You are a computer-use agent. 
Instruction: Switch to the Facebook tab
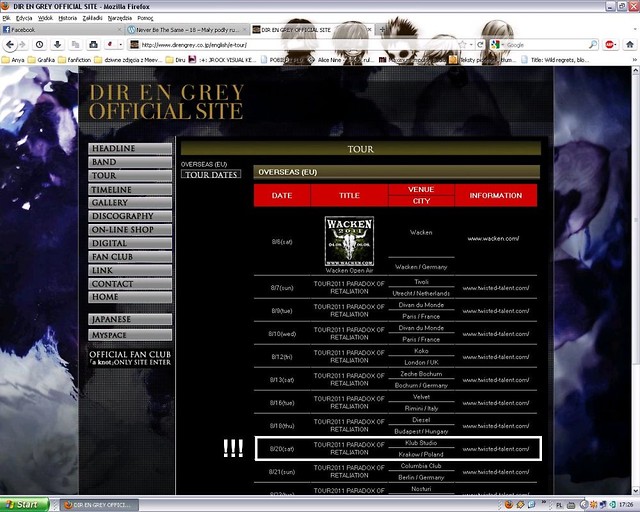[61, 29]
